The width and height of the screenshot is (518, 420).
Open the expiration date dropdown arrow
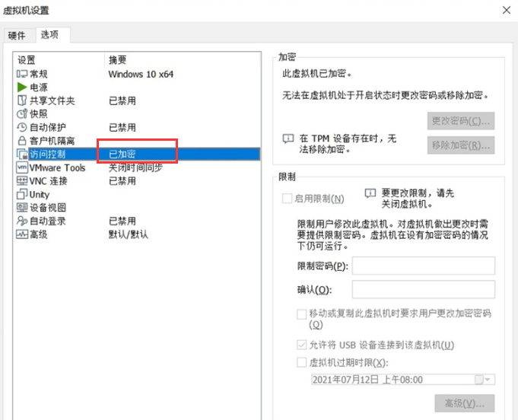coord(488,380)
